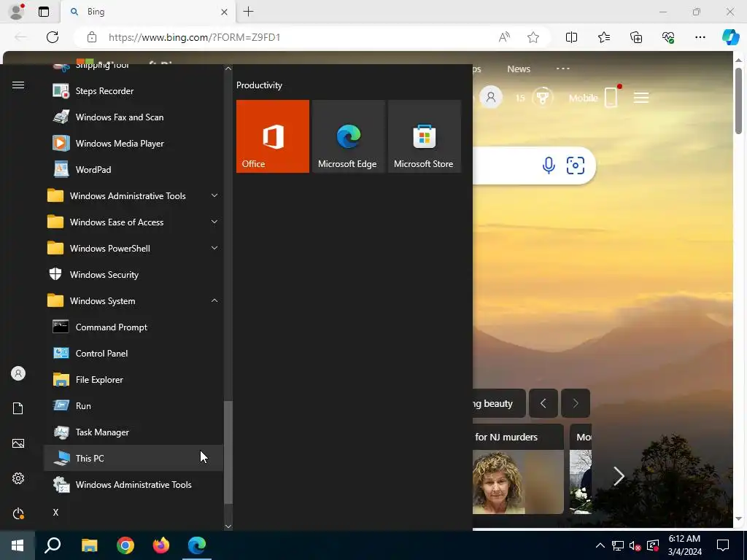The height and width of the screenshot is (560, 747).
Task: Launch Chrome from the taskbar
Action: pyautogui.click(x=125, y=545)
